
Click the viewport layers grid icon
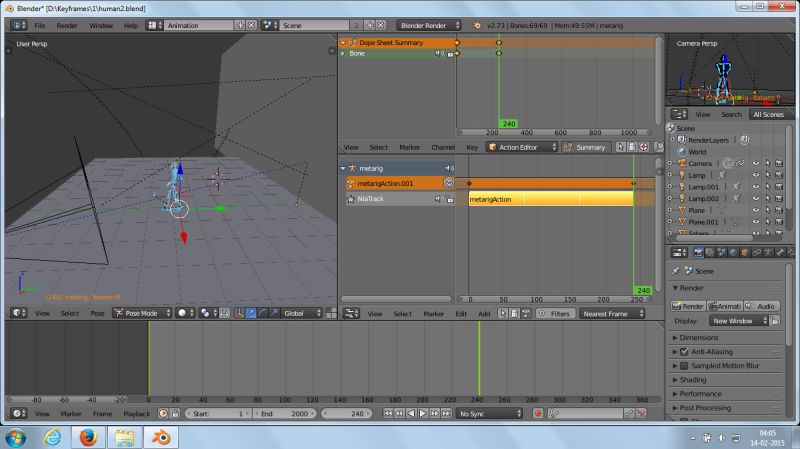click(331, 313)
